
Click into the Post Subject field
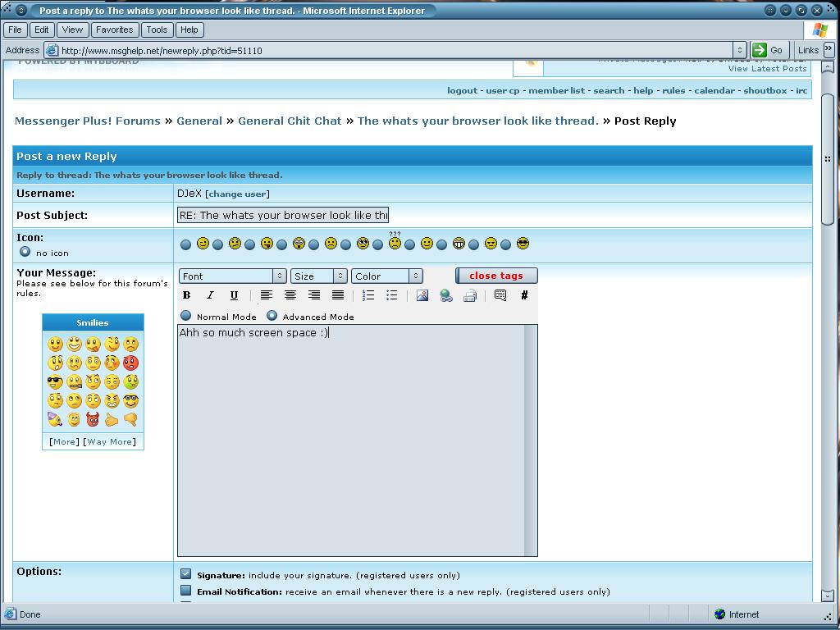[283, 216]
